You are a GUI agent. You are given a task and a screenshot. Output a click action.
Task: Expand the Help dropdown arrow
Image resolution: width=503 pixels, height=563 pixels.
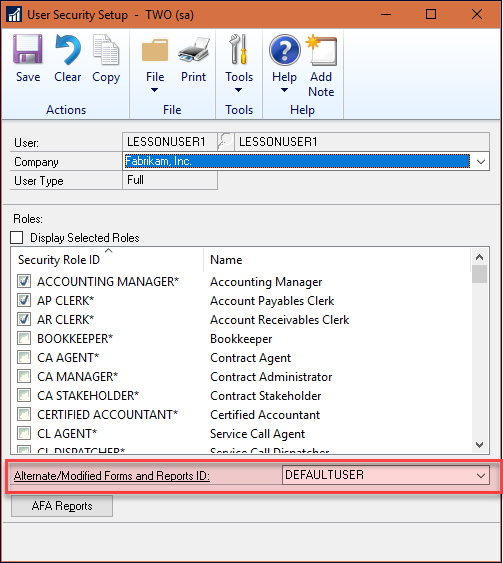[x=284, y=90]
